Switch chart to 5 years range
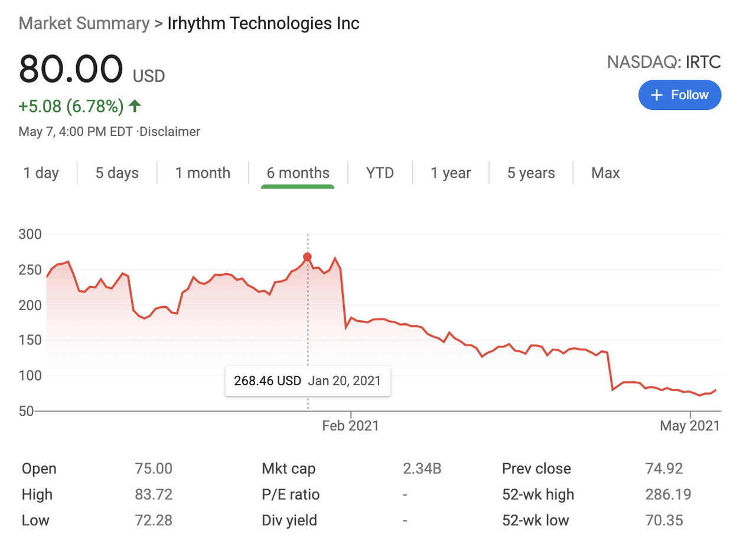 pyautogui.click(x=531, y=173)
